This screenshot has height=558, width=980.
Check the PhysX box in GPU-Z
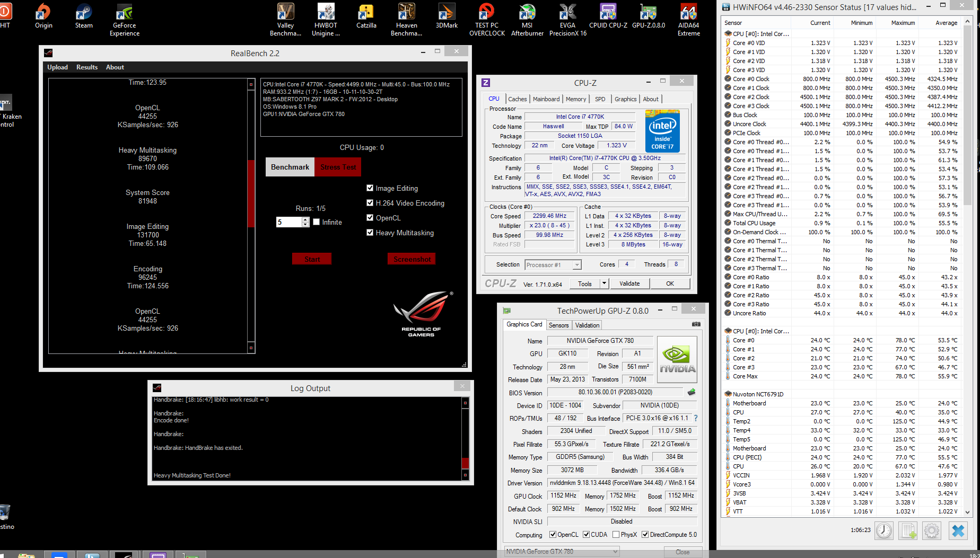click(616, 535)
